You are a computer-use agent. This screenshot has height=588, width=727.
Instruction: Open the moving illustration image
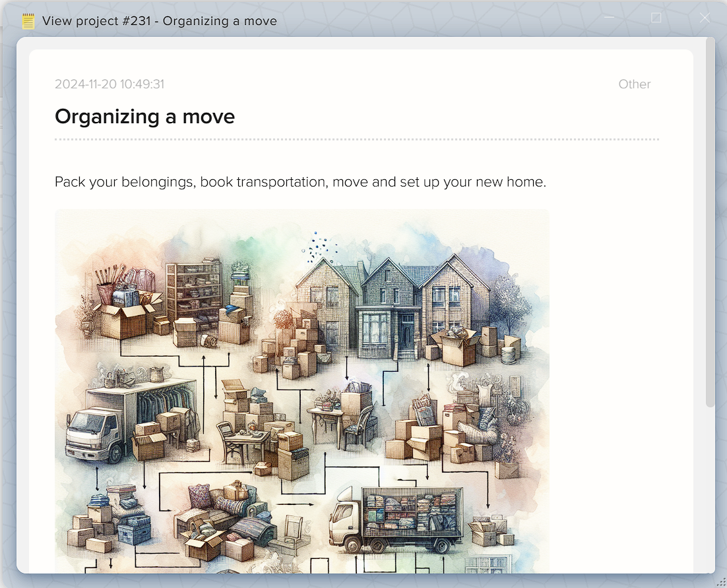pyautogui.click(x=302, y=391)
